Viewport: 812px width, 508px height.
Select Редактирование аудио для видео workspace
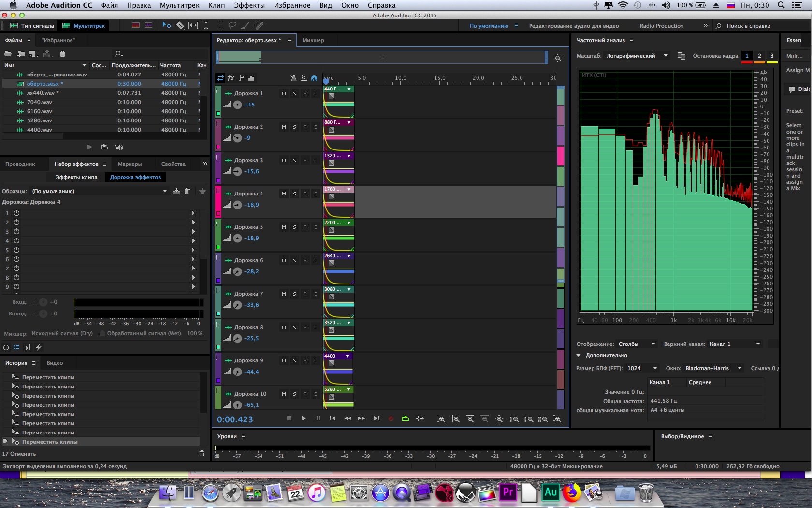[x=574, y=26]
